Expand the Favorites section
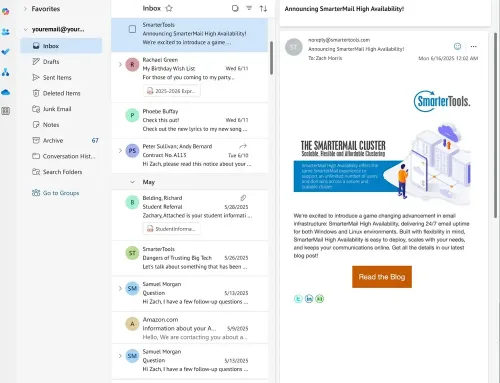The image size is (500, 383). [25, 9]
